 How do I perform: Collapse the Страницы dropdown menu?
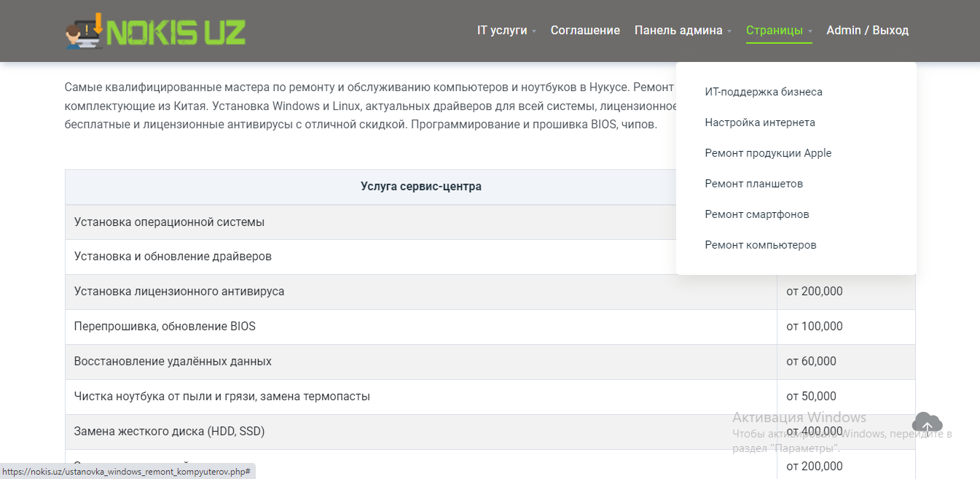tap(779, 31)
